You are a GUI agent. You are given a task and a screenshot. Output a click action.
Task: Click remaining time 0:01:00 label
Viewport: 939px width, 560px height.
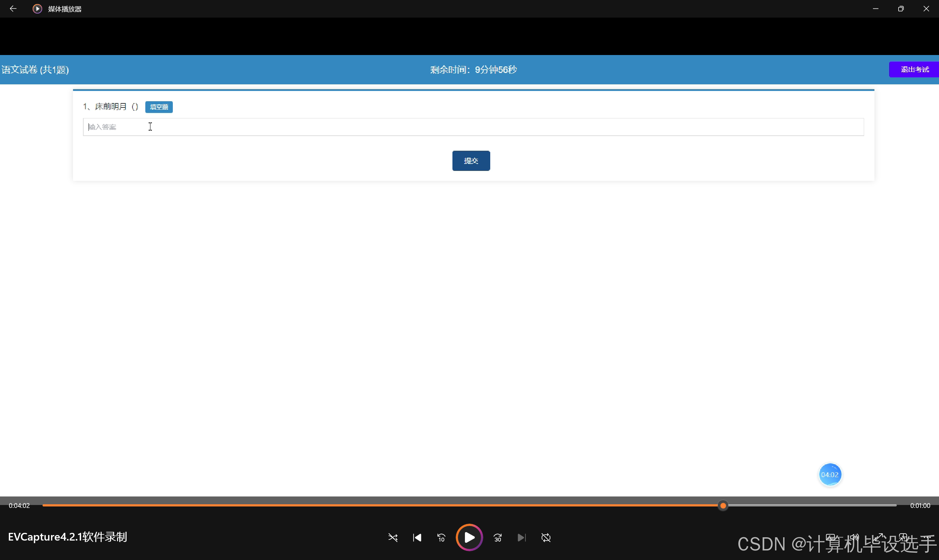920,505
